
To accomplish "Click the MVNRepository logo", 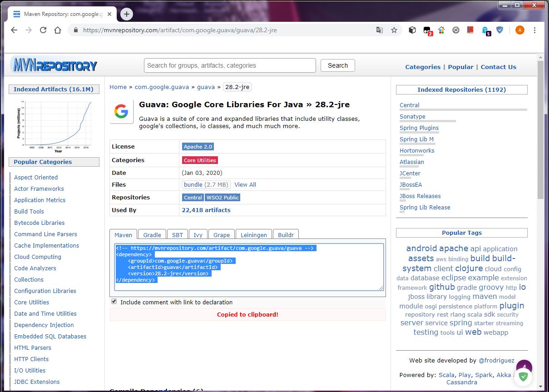I will pyautogui.click(x=54, y=65).
